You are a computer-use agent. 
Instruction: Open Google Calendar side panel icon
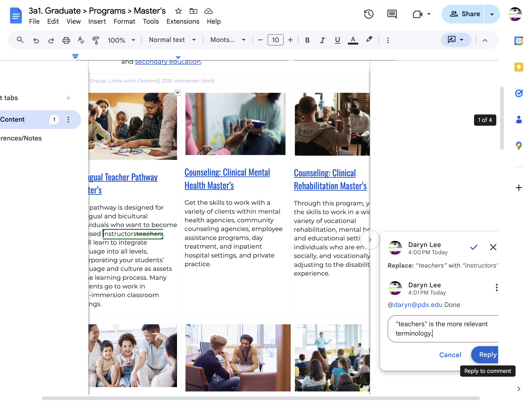[x=519, y=41]
